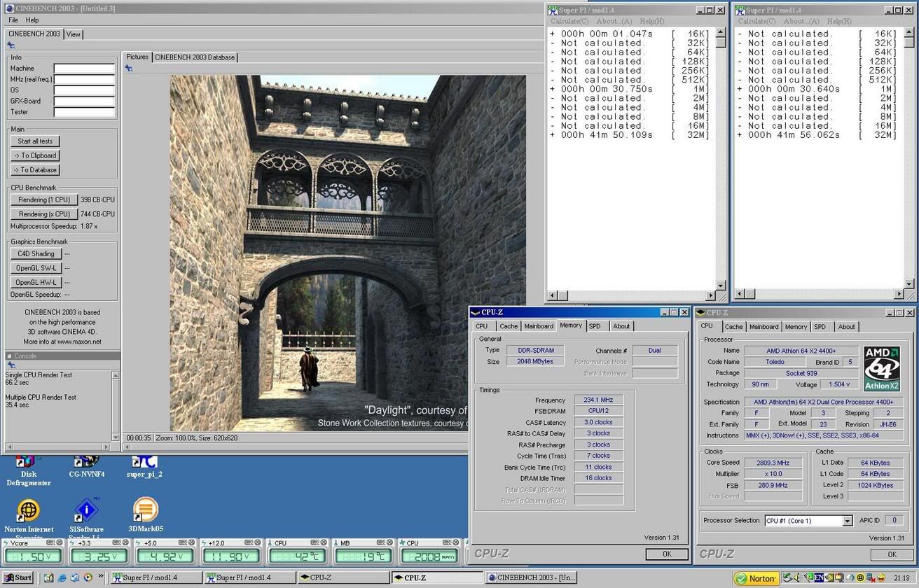Screen dimensions: 919x588
Task: Click the Outlook Express quick launch icon
Action: (74, 577)
